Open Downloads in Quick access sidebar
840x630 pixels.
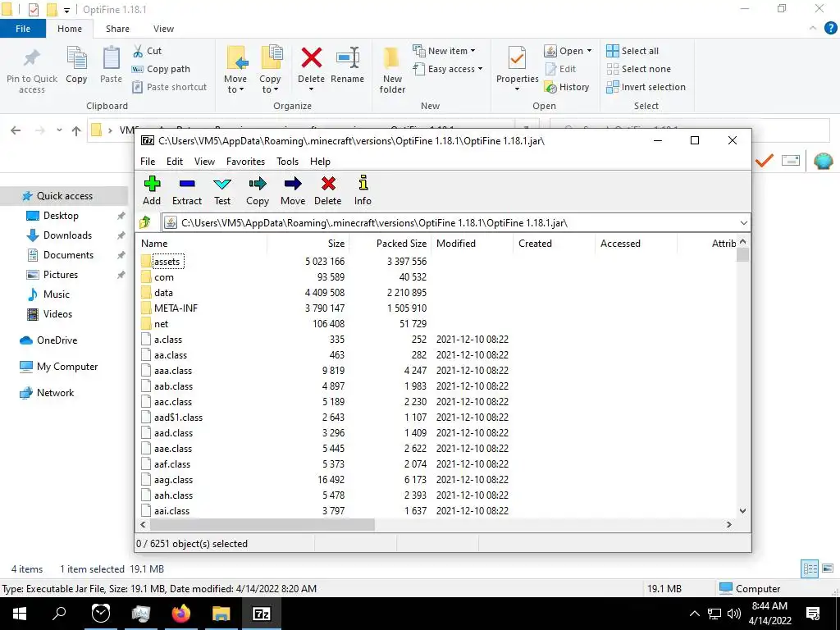coord(67,235)
